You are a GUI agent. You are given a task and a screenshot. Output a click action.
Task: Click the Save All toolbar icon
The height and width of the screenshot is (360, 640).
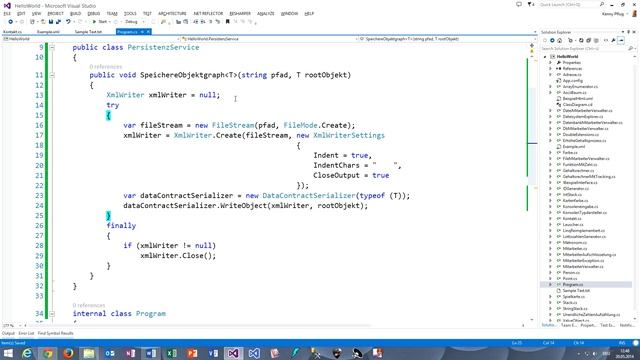pyautogui.click(x=58, y=22)
